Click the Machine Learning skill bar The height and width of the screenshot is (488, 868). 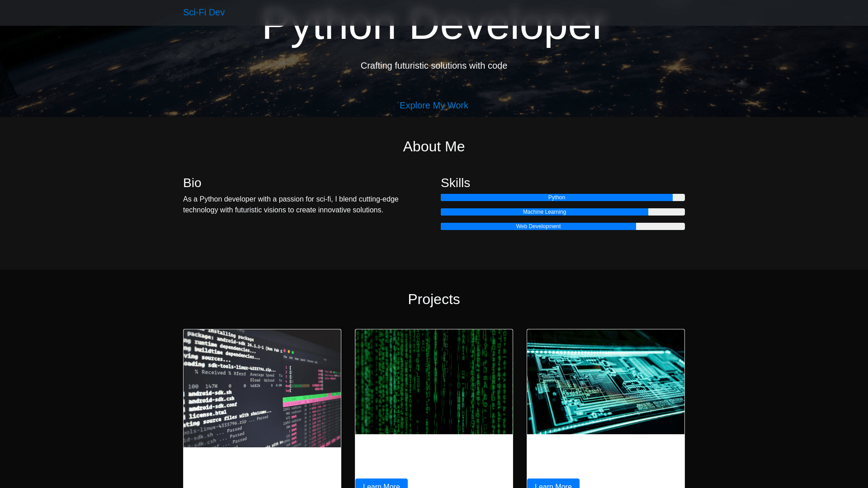[544, 212]
